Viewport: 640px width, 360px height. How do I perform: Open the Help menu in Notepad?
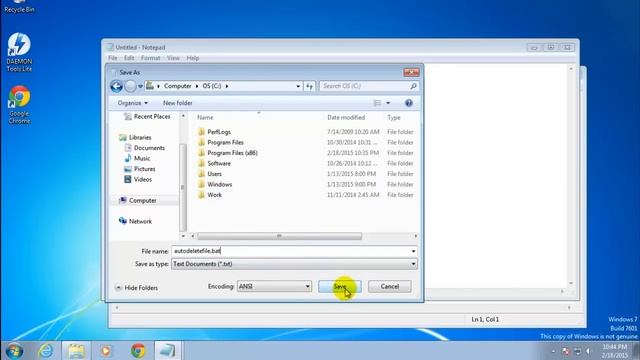pos(193,58)
